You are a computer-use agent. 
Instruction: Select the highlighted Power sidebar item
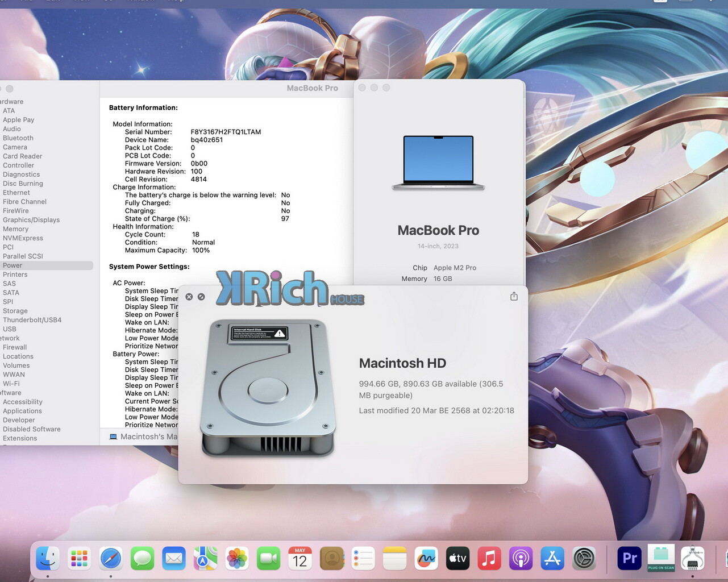(47, 265)
